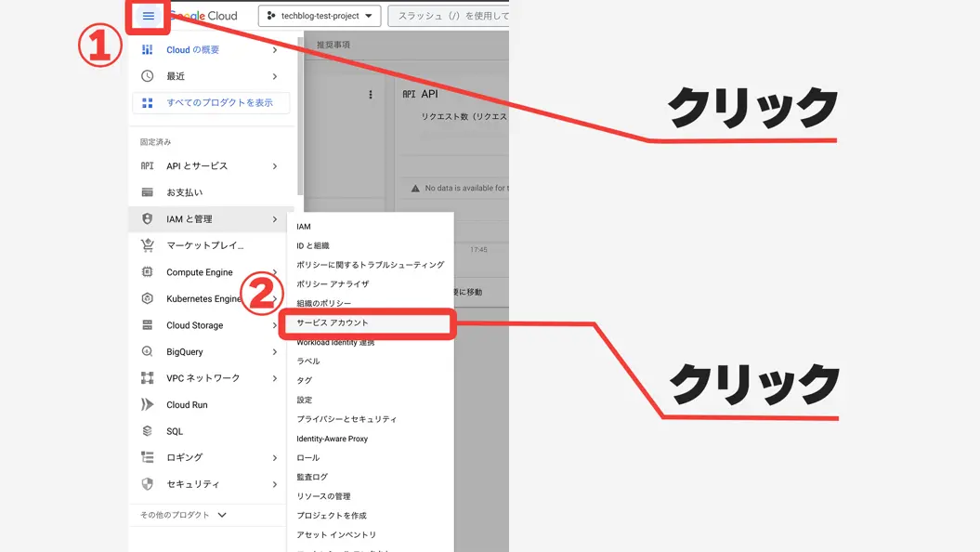Select IAM in the submenu
This screenshot has height=552, width=980.
304,227
